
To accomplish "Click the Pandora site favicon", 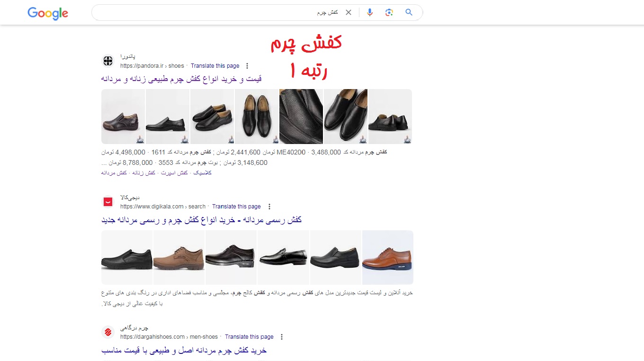I will [108, 61].
